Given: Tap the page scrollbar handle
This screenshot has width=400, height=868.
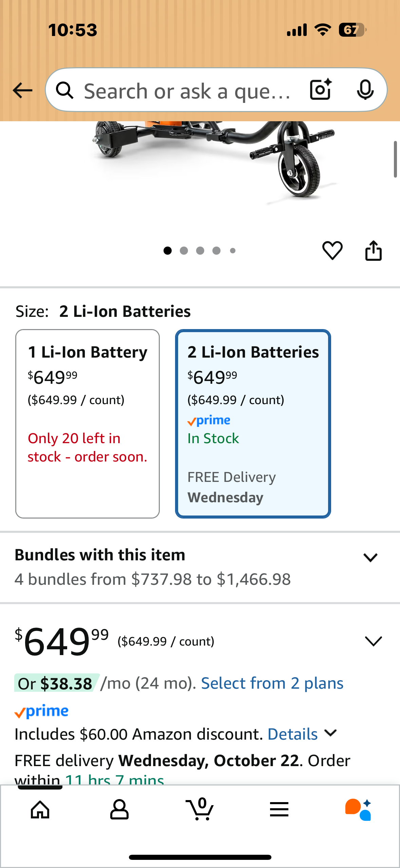Looking at the screenshot, I should (x=395, y=160).
